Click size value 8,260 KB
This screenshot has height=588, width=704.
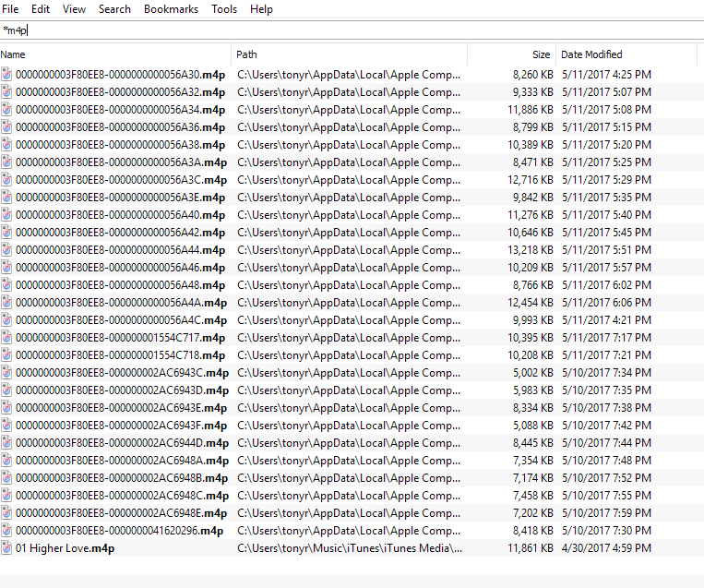pyautogui.click(x=533, y=75)
